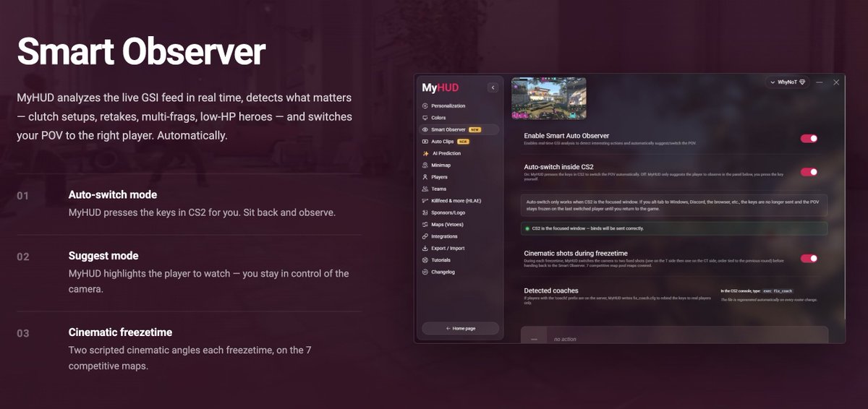Image resolution: width=868 pixels, height=409 pixels.
Task: Collapse the MyHUD sidebar with the chevron
Action: pyautogui.click(x=493, y=87)
